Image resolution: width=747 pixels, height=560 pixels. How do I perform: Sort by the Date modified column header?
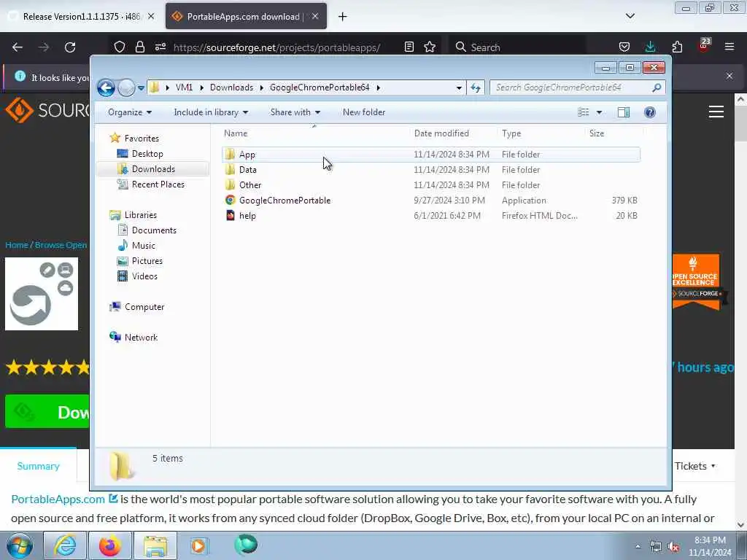pyautogui.click(x=441, y=134)
